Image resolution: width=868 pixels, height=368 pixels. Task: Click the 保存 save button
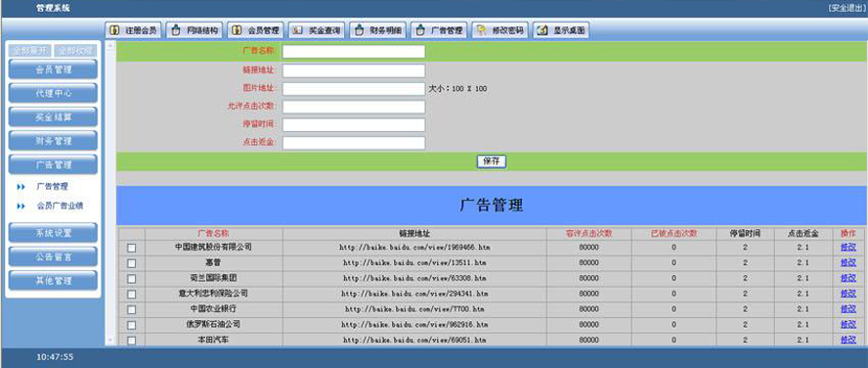[492, 161]
